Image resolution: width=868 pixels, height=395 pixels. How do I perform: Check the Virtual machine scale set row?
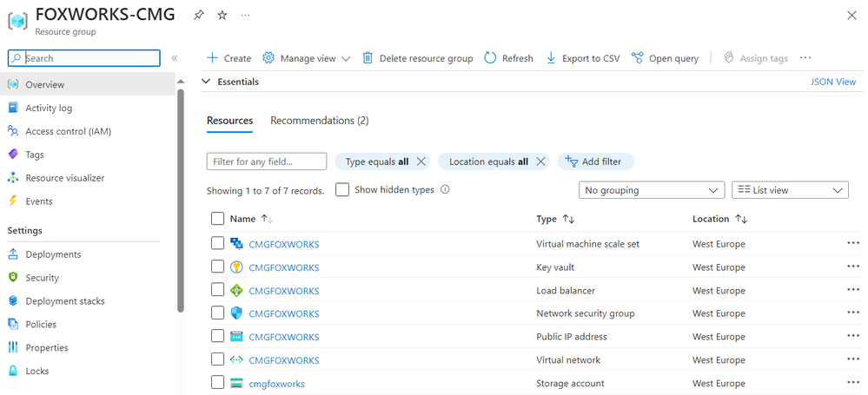pyautogui.click(x=217, y=243)
